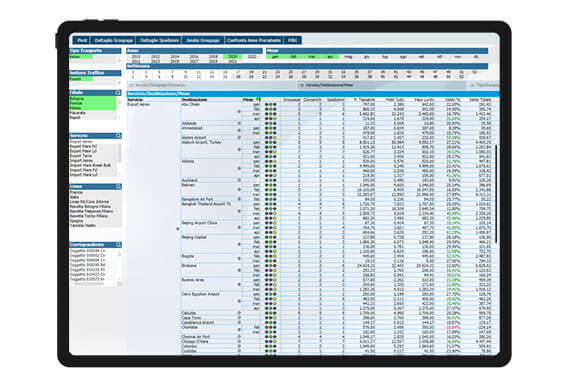Select the mag month filter
The image size is (570, 390).
point(348,57)
